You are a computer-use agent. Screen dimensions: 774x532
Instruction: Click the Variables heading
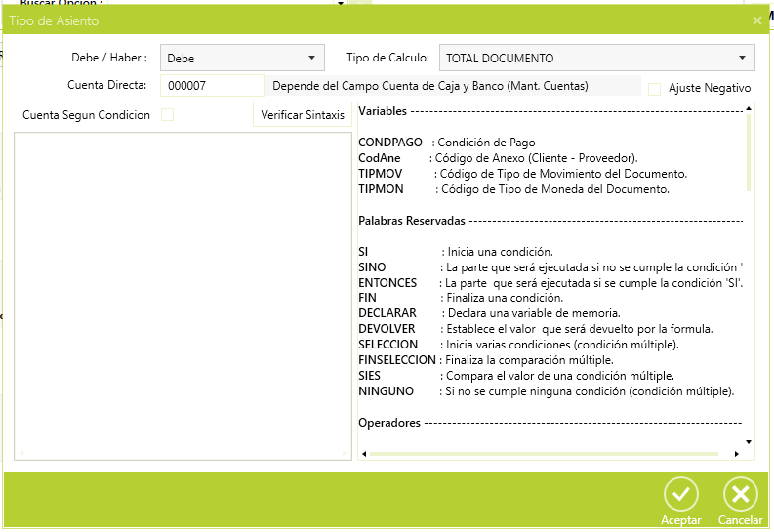(383, 111)
